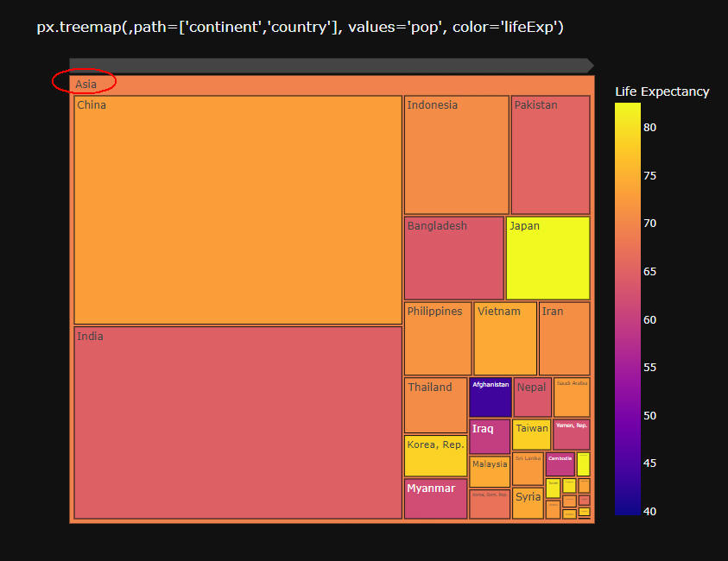Select the Korea, Dem. Rep. tile
Screen dimensions: 728x561
pyautogui.click(x=490, y=504)
